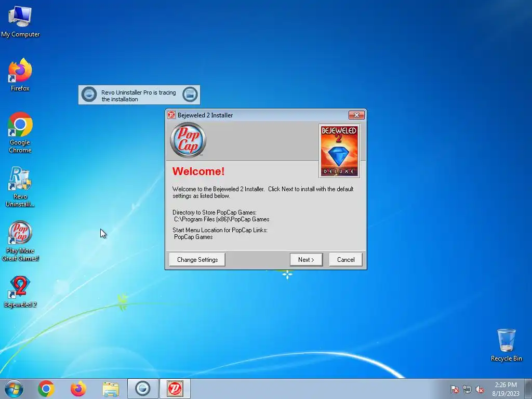This screenshot has width=532, height=399.
Task: Click the PopCap logo in the installer
Action: 188,140
